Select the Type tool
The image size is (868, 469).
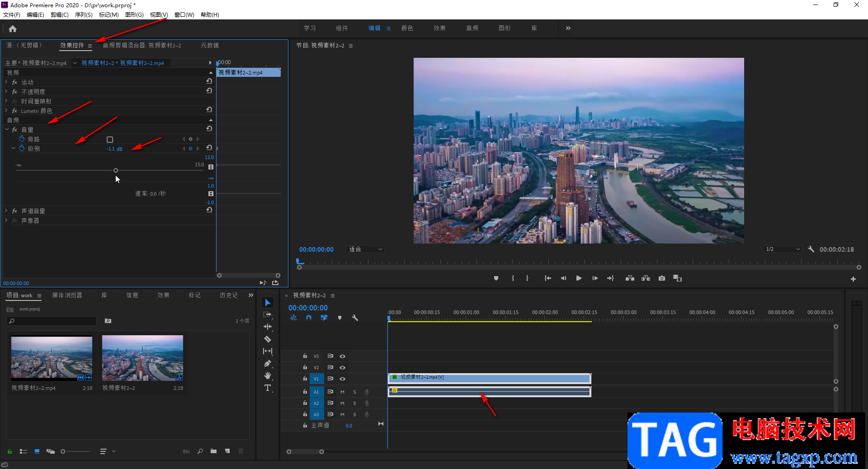[268, 388]
